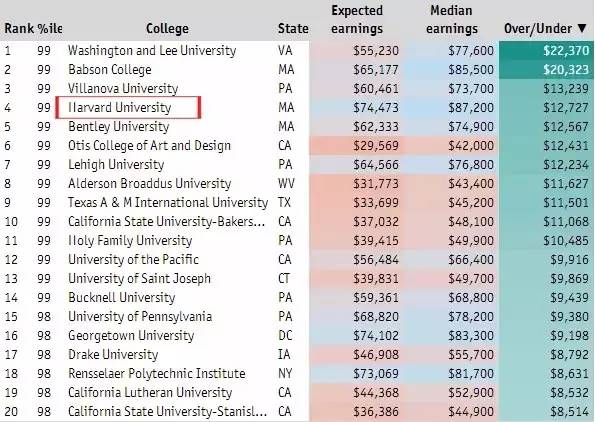Click California State University-Stanisl... entry
The width and height of the screenshot is (595, 422).
tap(167, 411)
